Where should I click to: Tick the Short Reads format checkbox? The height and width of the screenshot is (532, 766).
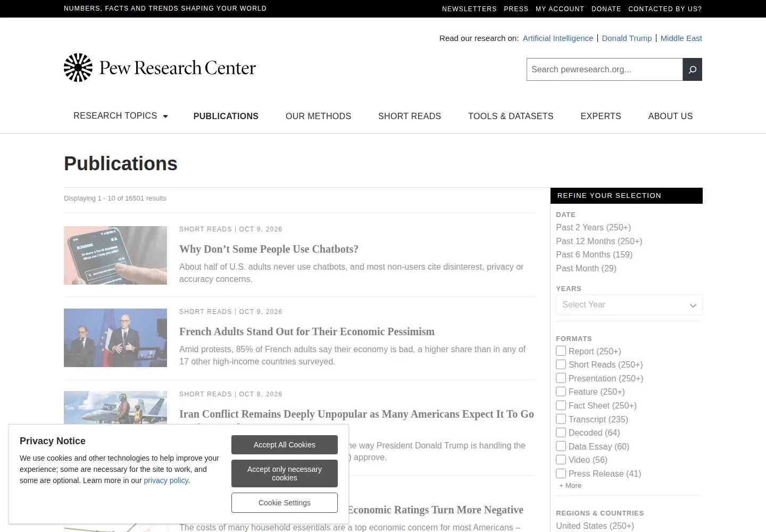(x=561, y=364)
